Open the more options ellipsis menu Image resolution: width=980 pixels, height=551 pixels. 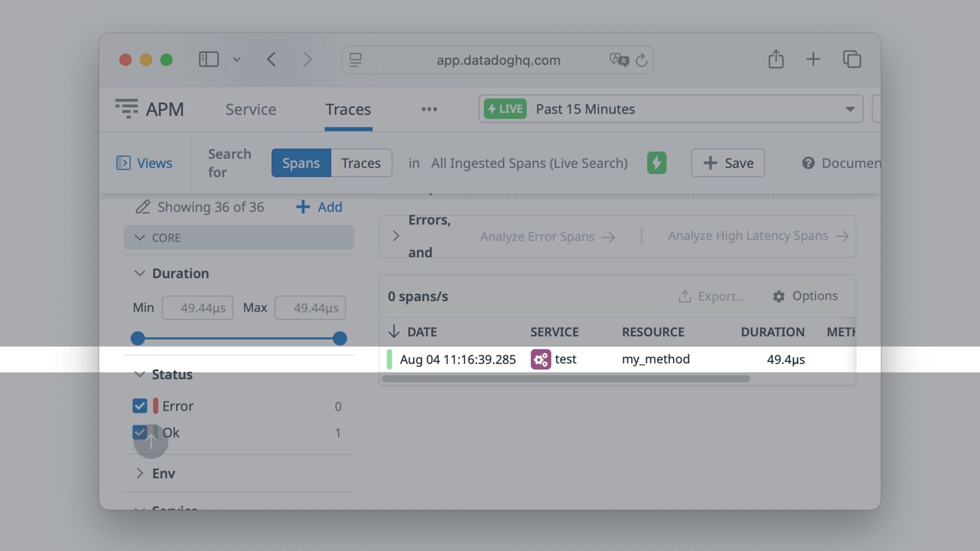coord(429,109)
